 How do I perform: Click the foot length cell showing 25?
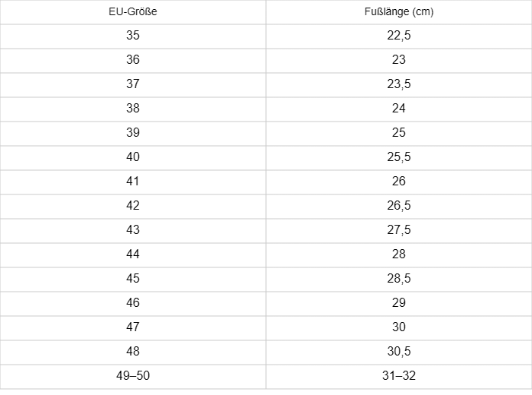399,133
